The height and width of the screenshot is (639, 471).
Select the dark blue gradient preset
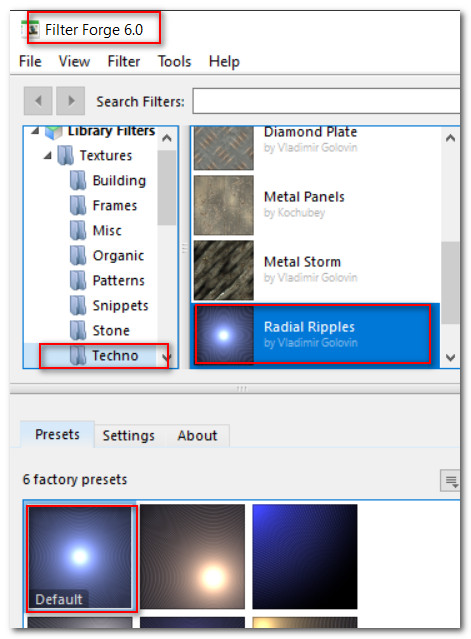click(x=305, y=557)
